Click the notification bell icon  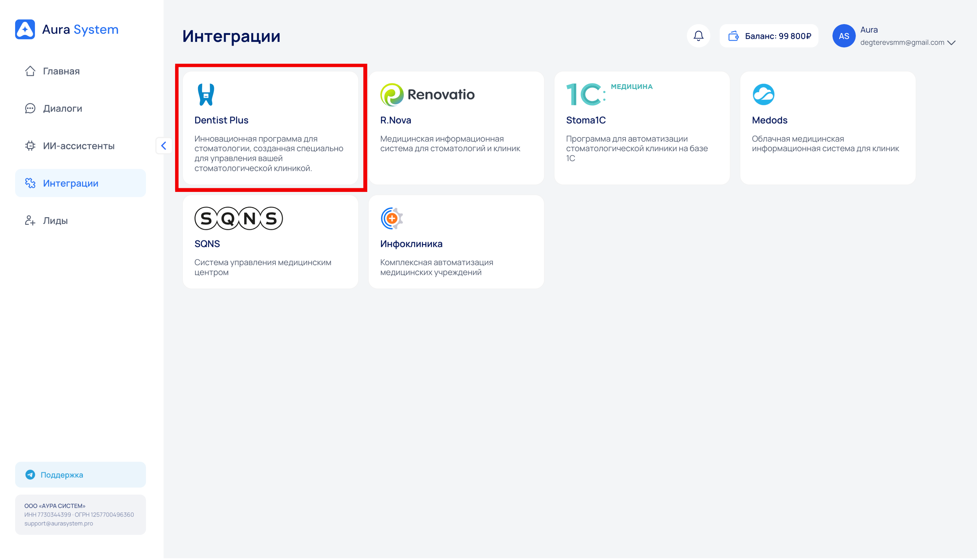698,36
